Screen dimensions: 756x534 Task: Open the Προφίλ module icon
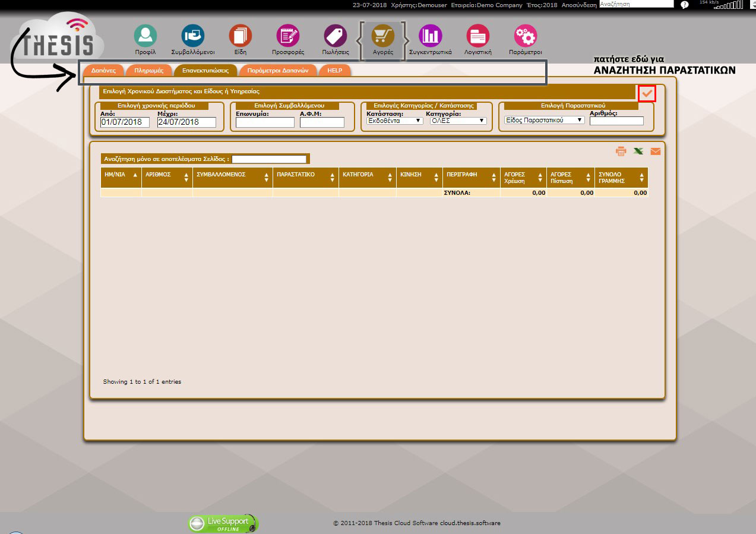pyautogui.click(x=145, y=36)
